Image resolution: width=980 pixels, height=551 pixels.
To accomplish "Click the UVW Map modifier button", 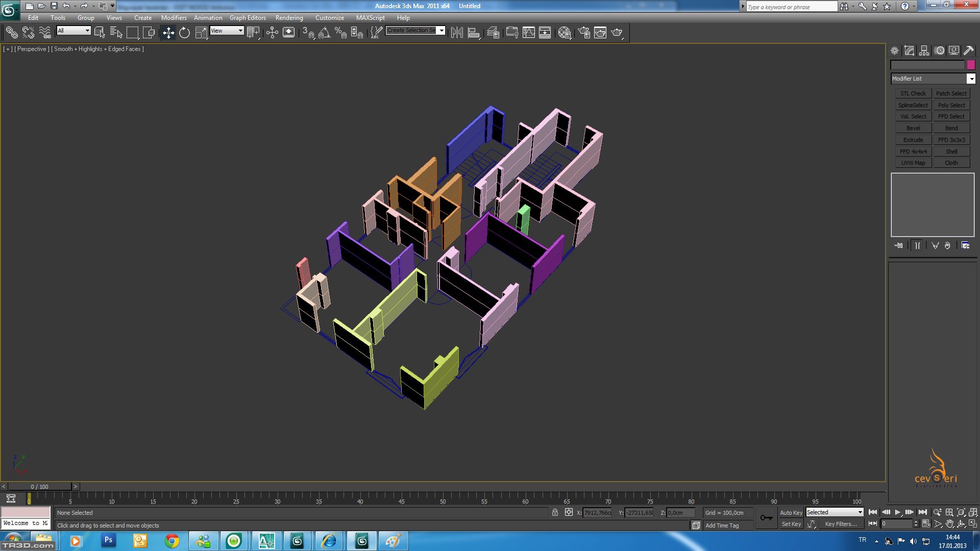I will [x=913, y=163].
